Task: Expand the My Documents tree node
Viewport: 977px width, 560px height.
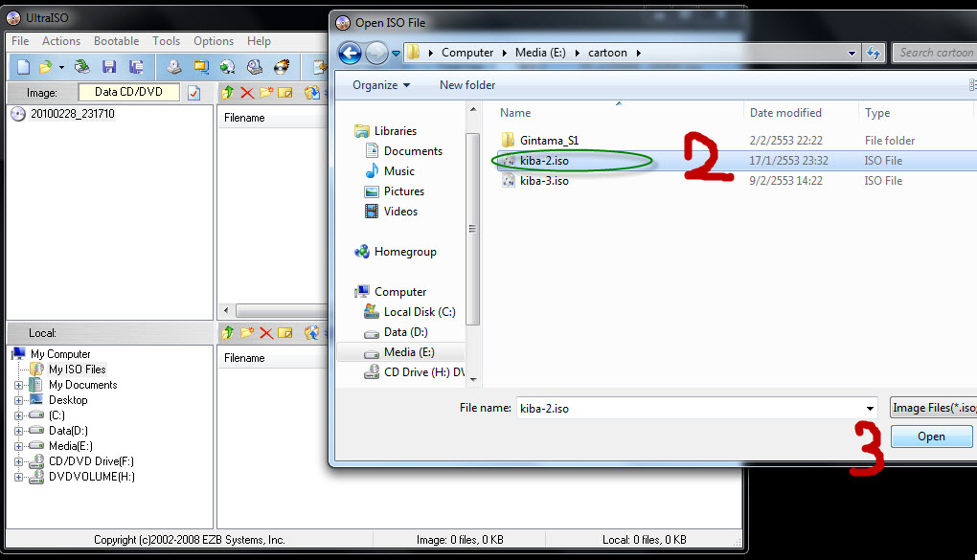Action: (x=19, y=385)
